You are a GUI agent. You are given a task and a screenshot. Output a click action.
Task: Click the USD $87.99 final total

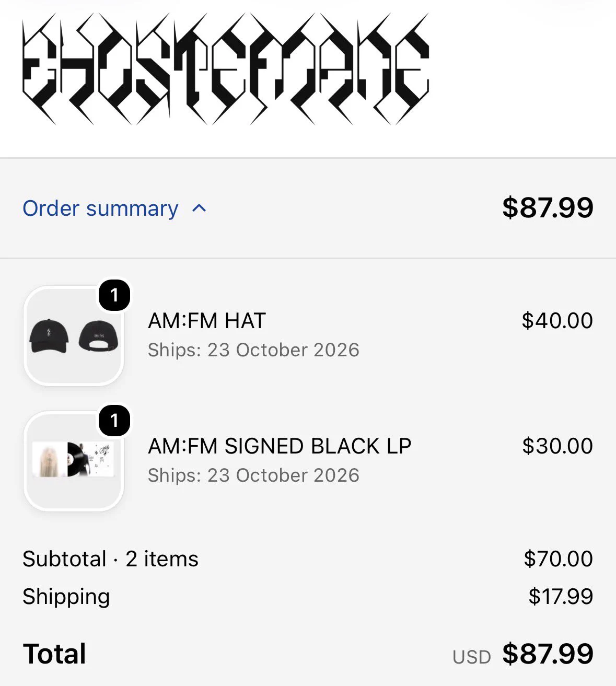click(523, 654)
